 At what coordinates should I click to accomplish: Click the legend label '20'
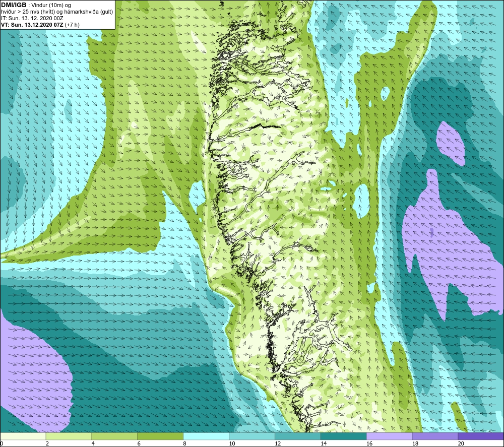tap(461, 444)
